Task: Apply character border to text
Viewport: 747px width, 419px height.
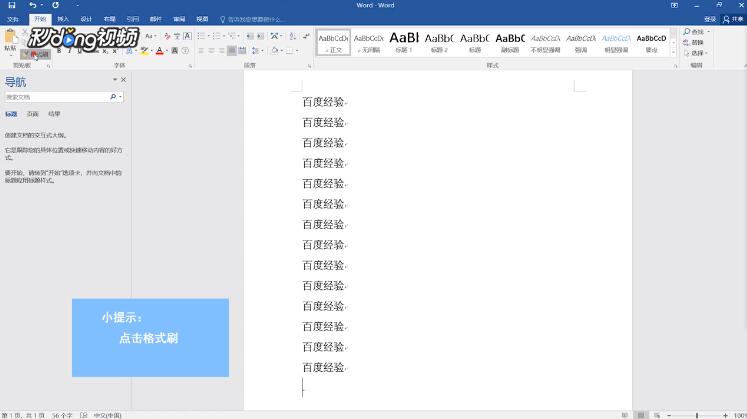Action: pyautogui.click(x=188, y=36)
